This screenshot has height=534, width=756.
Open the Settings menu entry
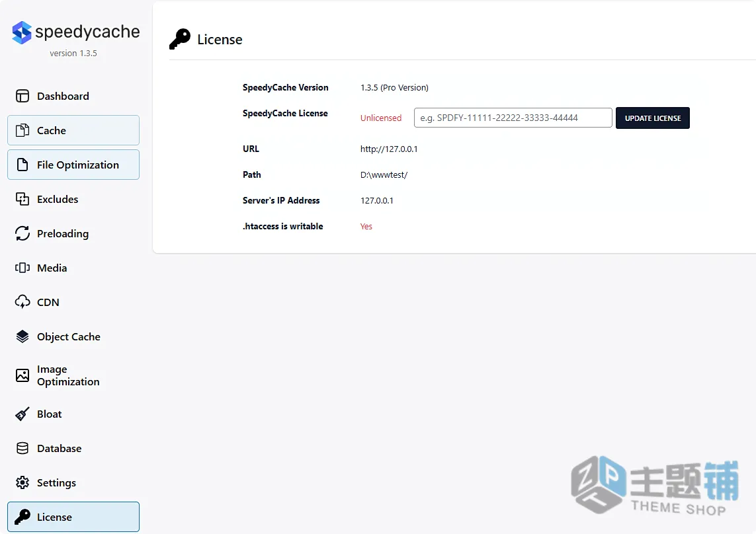[x=73, y=482]
